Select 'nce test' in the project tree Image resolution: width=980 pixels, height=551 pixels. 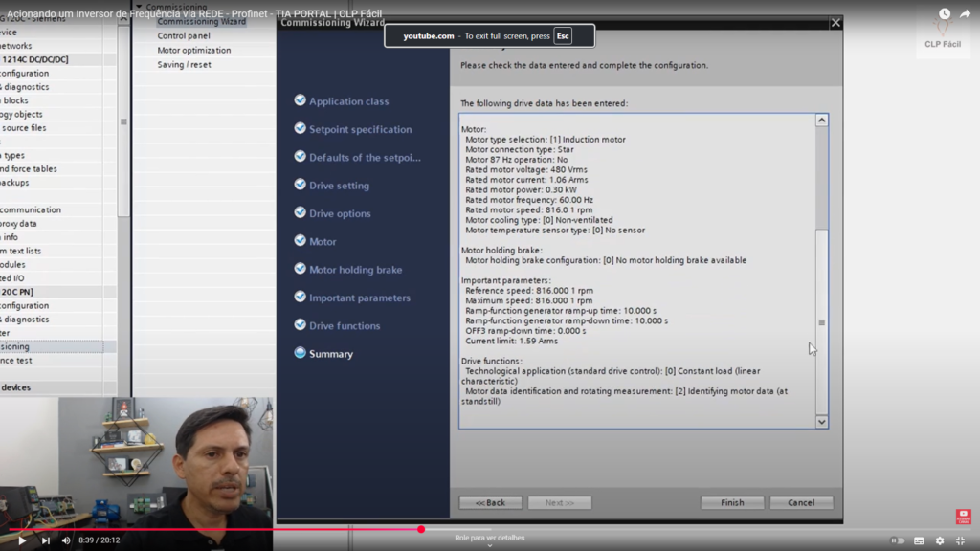(x=16, y=361)
